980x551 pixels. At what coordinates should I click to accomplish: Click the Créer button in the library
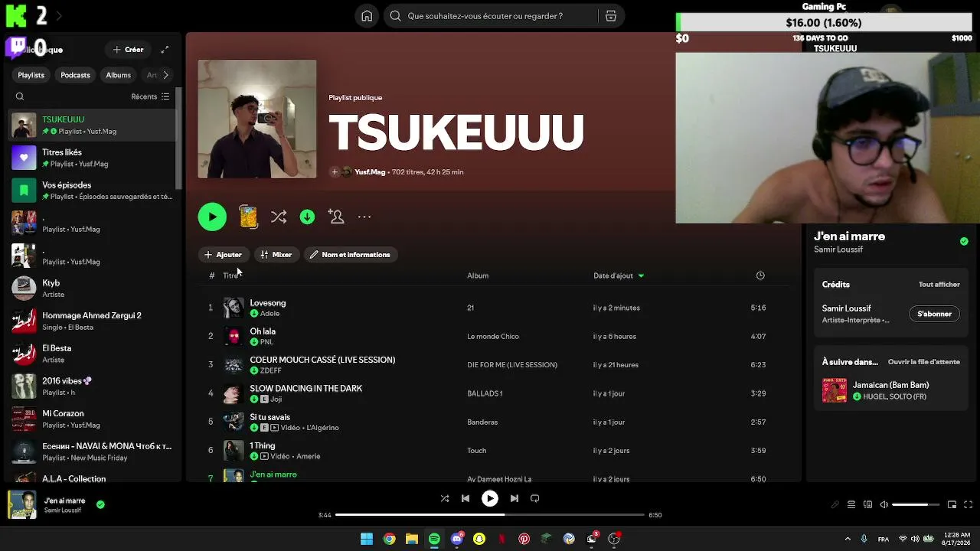pyautogui.click(x=128, y=50)
